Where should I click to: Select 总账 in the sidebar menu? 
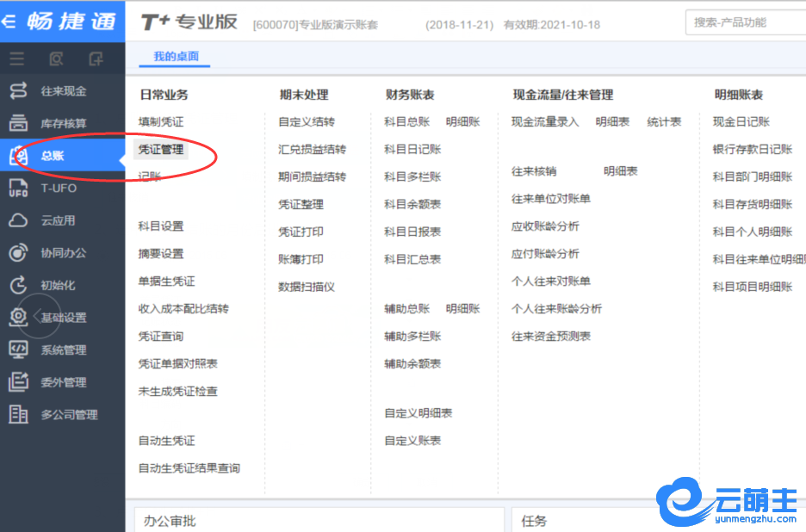pos(52,156)
